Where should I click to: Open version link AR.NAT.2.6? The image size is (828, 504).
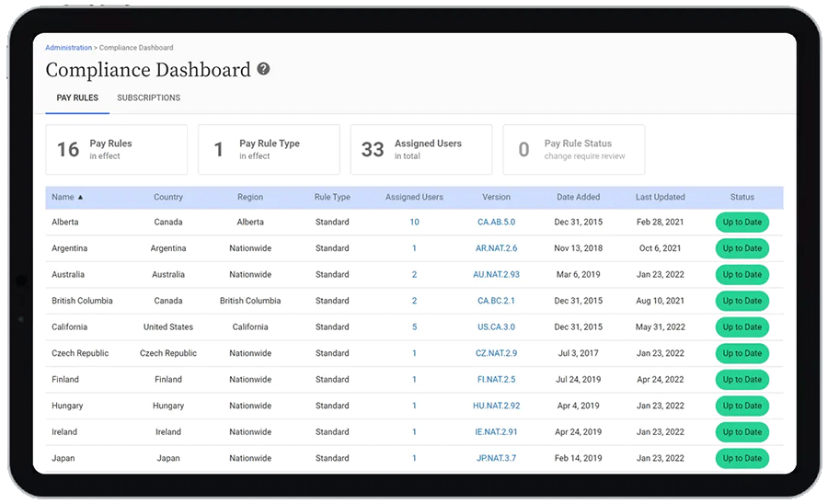click(496, 248)
